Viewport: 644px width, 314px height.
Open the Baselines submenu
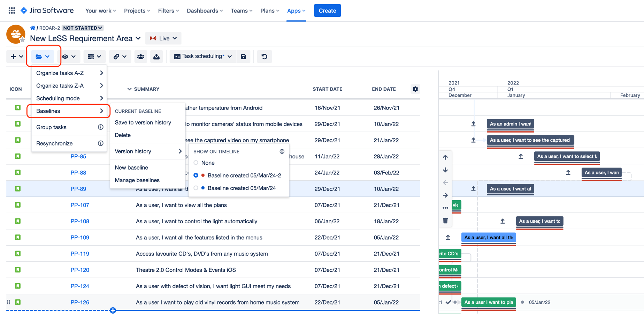click(x=69, y=111)
